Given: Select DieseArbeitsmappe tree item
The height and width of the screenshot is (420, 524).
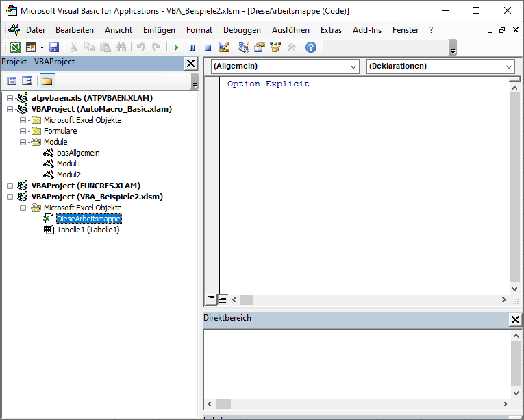Looking at the screenshot, I should pos(88,219).
